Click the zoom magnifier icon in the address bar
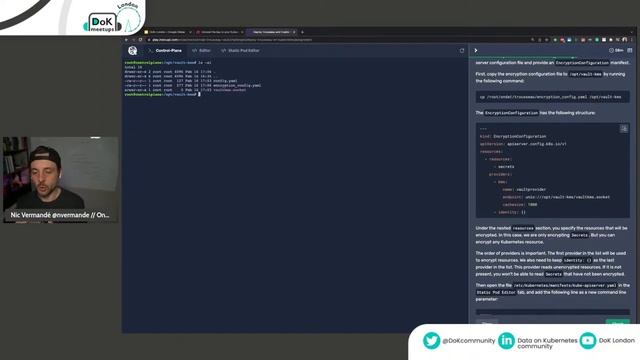This screenshot has width=640, height=360. [x=533, y=40]
